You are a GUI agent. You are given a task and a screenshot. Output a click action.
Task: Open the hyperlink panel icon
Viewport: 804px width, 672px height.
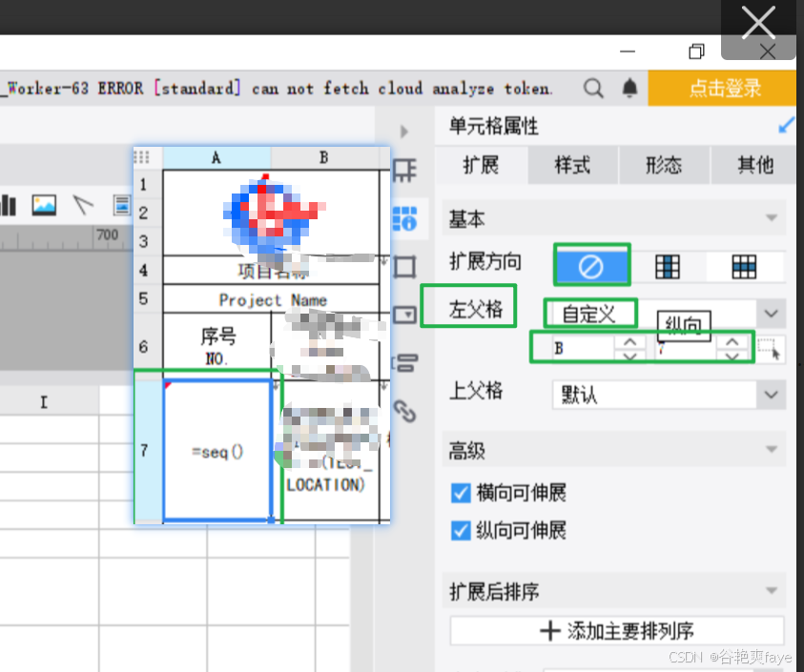pos(404,414)
